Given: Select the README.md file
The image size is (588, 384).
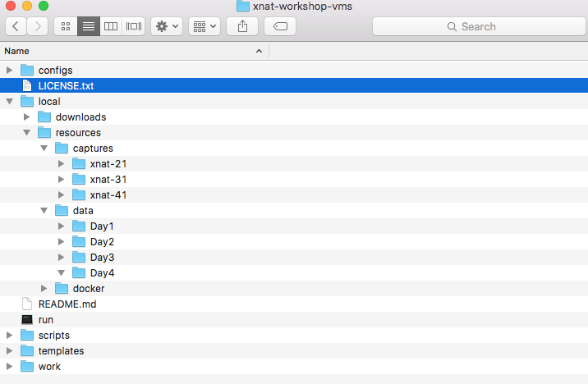Looking at the screenshot, I should point(67,304).
